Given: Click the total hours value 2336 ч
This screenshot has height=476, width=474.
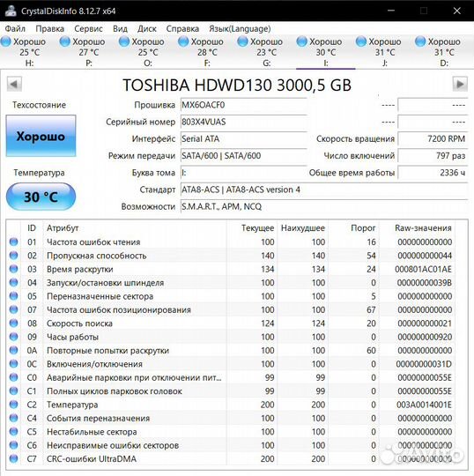Looking at the screenshot, I should click(433, 173).
